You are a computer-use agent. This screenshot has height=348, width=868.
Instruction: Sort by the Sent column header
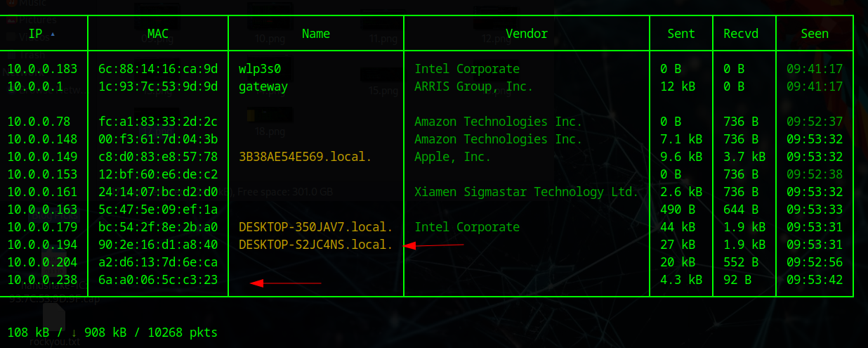pyautogui.click(x=681, y=34)
